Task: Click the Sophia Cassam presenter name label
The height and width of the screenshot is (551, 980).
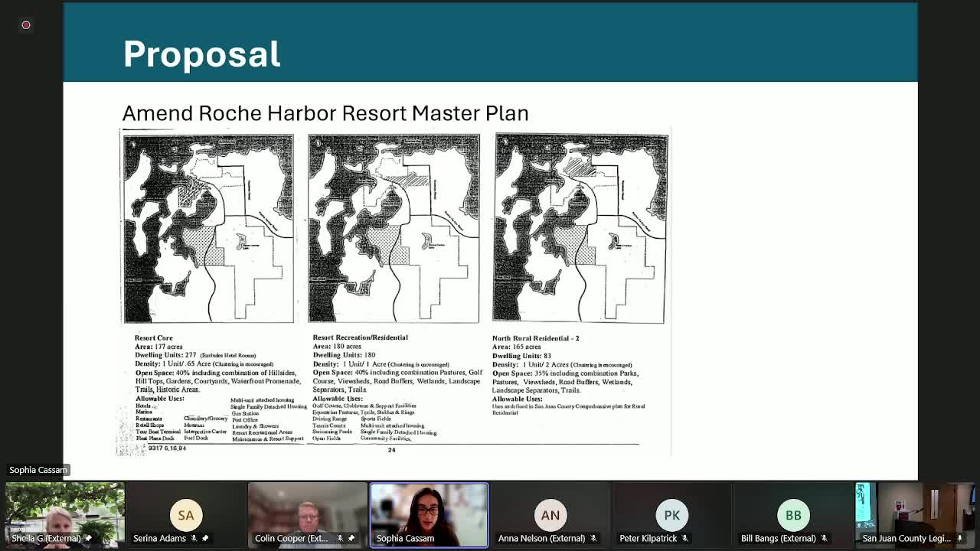Action: coord(38,470)
